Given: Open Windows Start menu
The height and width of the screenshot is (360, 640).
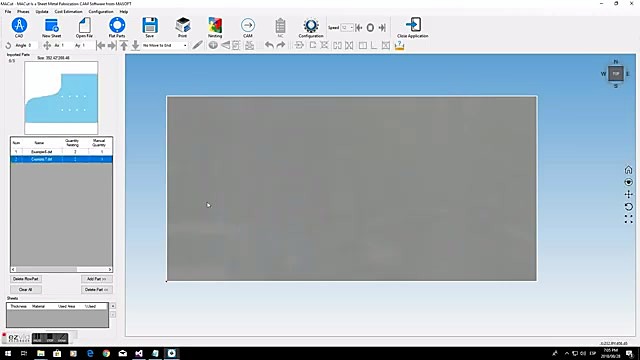Looking at the screenshot, I should click(x=7, y=353).
